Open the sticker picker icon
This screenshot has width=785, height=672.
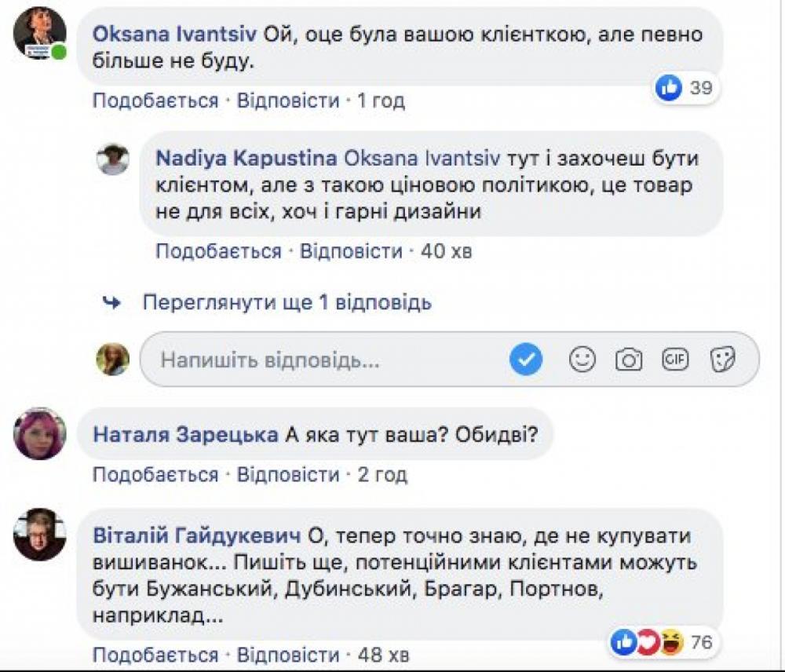point(721,360)
